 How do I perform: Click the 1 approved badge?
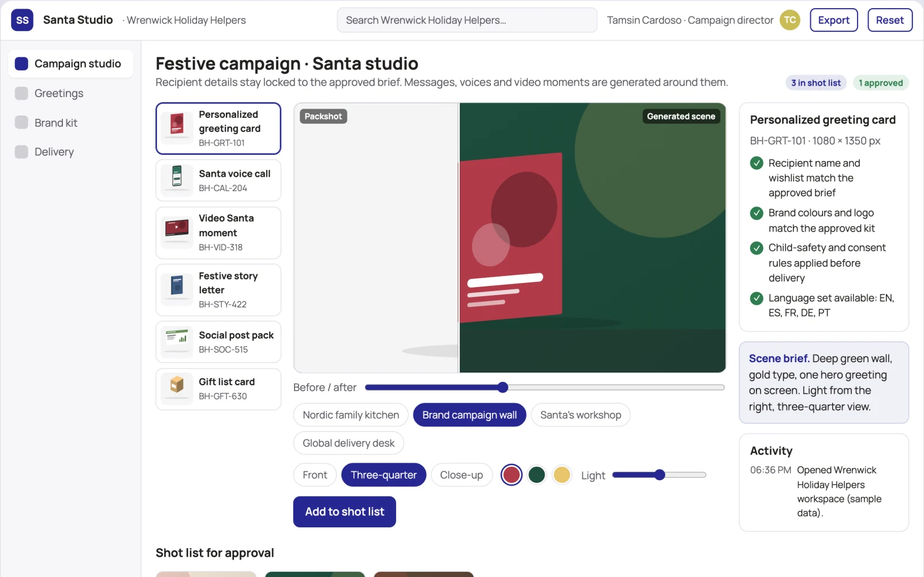881,83
